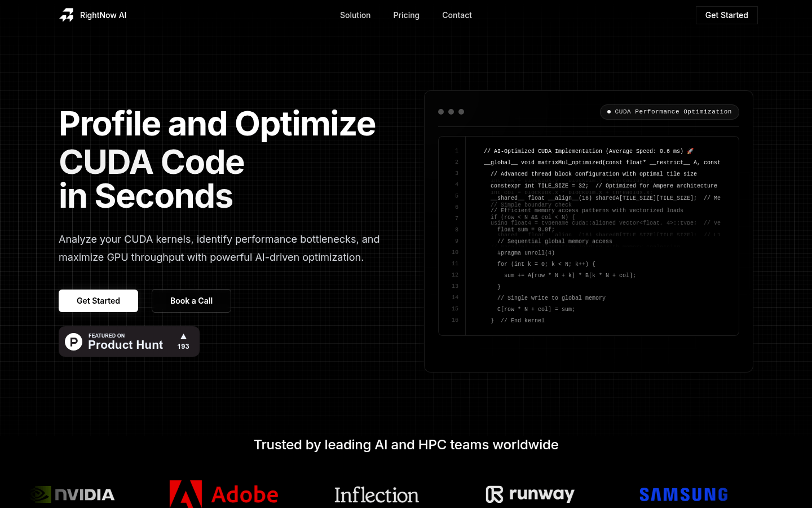This screenshot has width=812, height=508.
Task: Open the Solution menu item
Action: pos(355,15)
